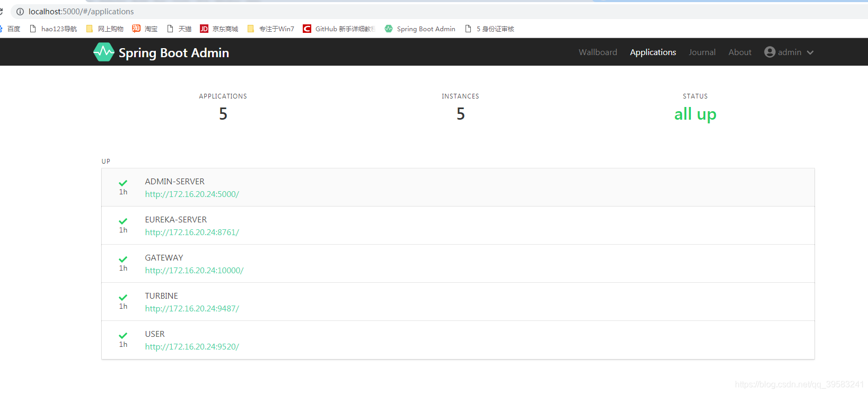Open the hao123导航 bookmark
Screen dimensions: 868x394
tap(53, 29)
